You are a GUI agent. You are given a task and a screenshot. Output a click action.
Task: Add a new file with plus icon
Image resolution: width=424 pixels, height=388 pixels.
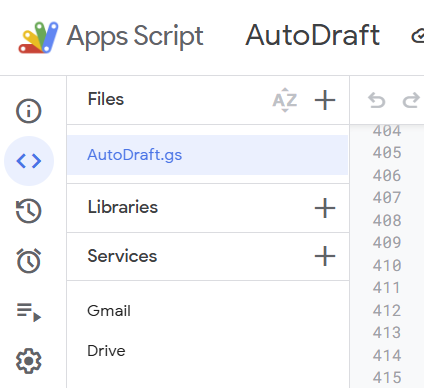(325, 100)
